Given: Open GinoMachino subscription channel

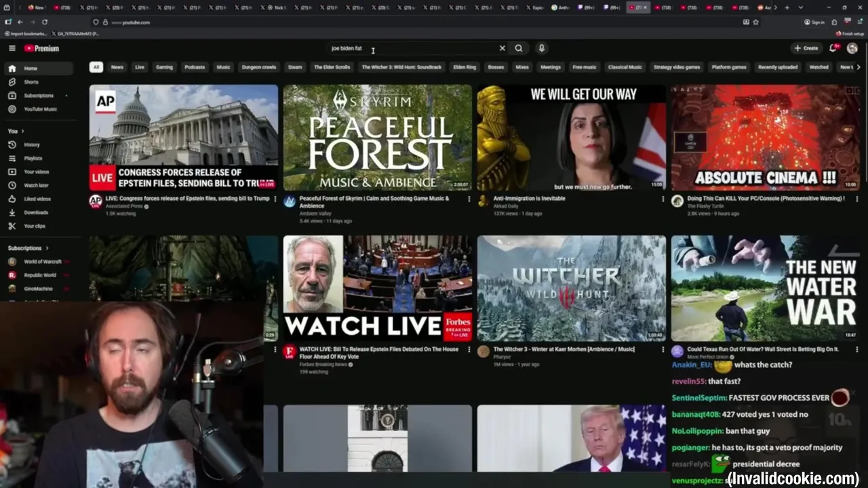Looking at the screenshot, I should point(38,289).
